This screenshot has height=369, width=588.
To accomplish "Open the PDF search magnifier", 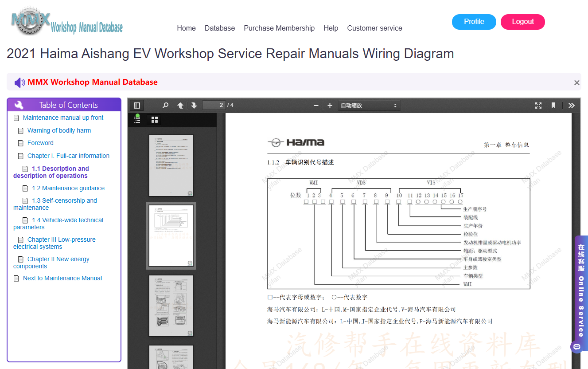I will pos(165,106).
